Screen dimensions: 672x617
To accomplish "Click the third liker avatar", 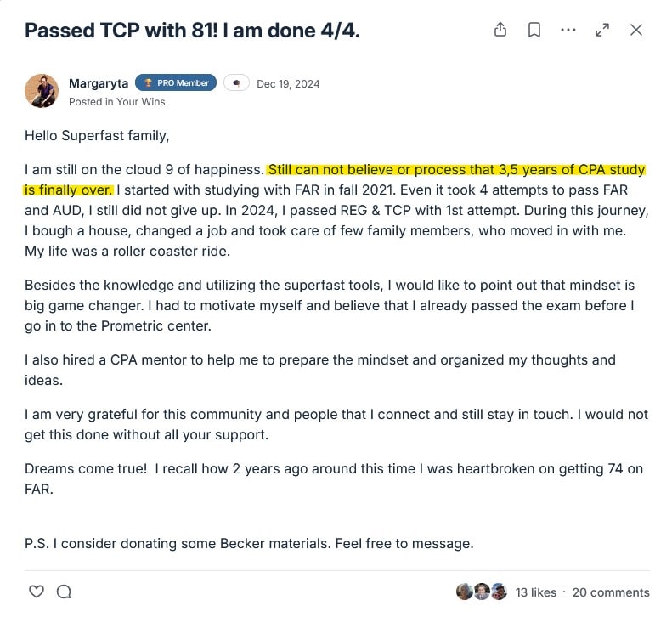I will (x=499, y=592).
